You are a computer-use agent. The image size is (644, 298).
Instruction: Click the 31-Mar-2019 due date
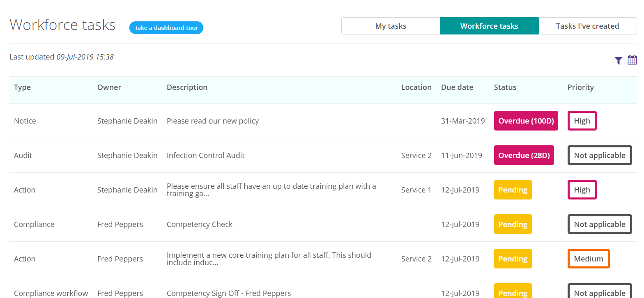point(463,121)
